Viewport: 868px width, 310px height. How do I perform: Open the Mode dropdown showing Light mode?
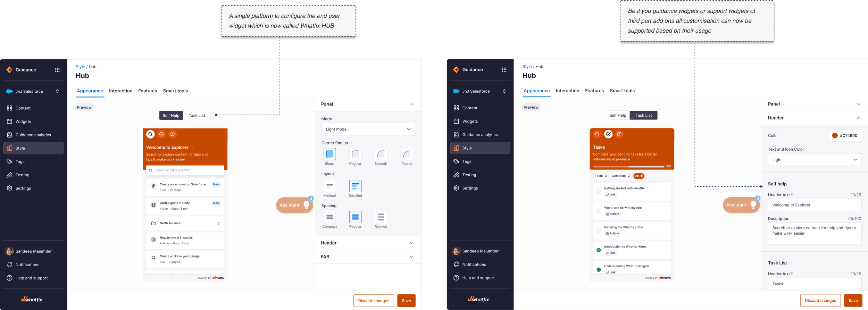368,129
